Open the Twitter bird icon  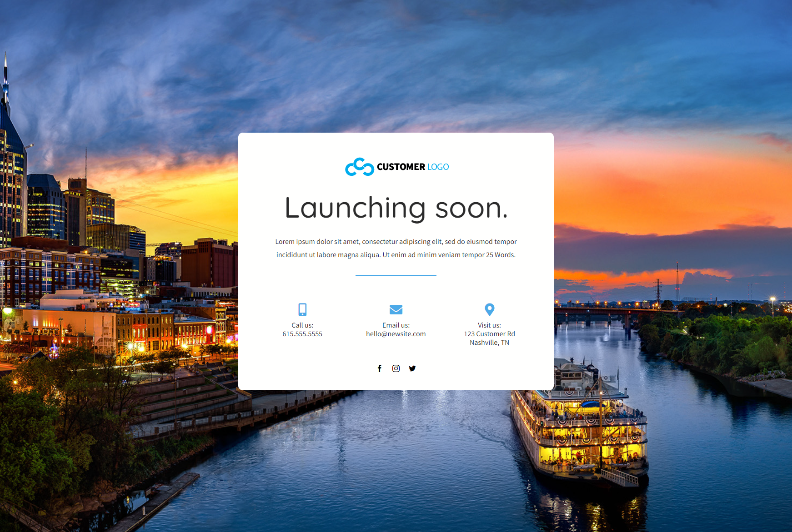tap(412, 368)
